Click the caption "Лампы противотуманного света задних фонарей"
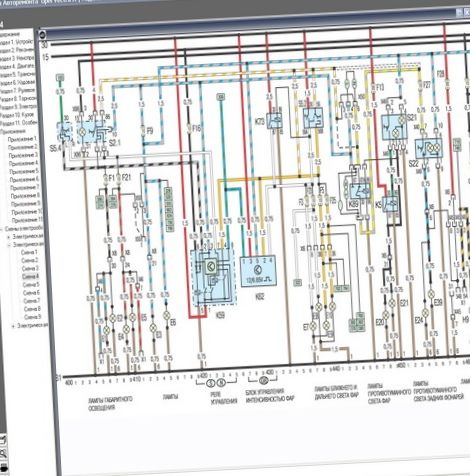Screen dimensions: 470x476 pos(438,390)
